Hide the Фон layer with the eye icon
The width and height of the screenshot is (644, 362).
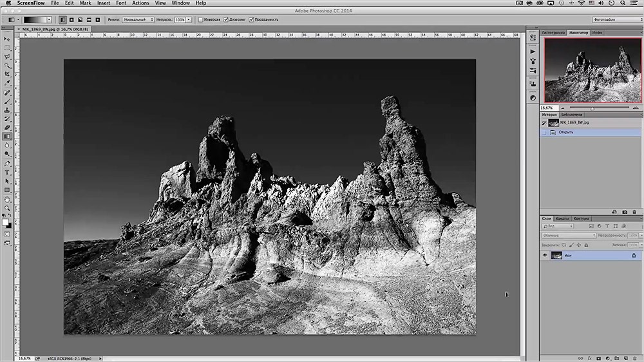[x=545, y=256]
